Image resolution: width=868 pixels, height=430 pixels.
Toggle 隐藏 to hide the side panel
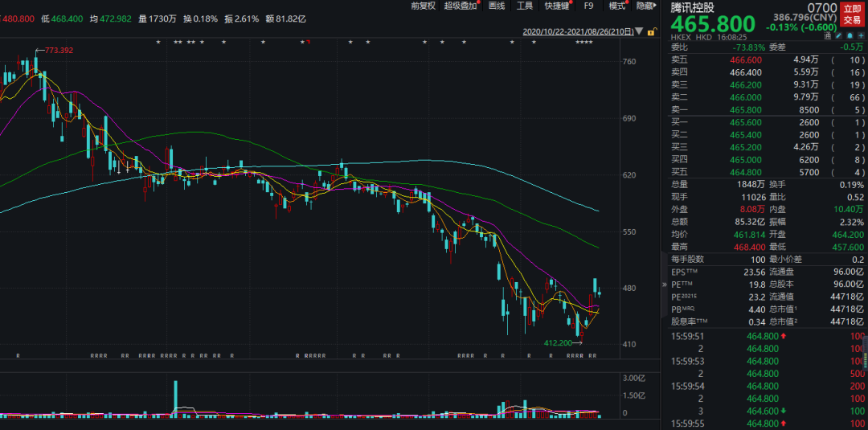click(645, 6)
